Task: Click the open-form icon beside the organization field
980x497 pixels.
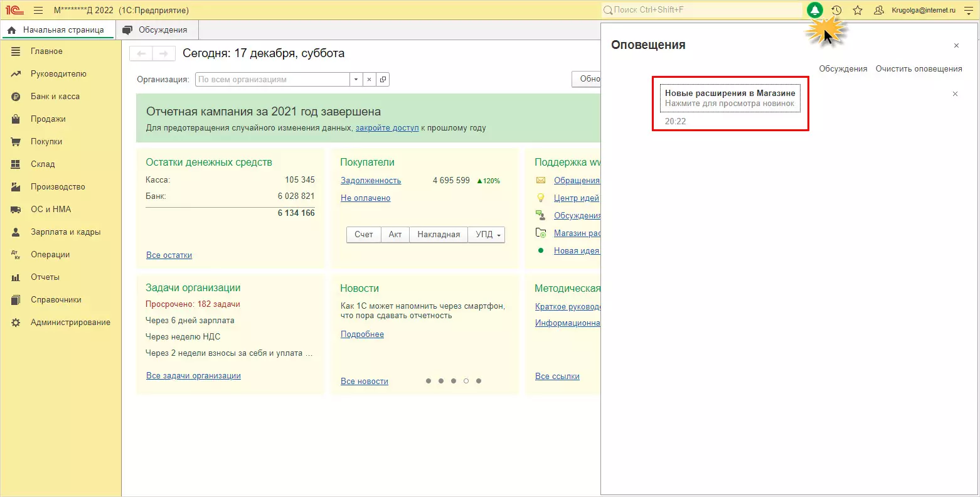Action: pos(383,80)
